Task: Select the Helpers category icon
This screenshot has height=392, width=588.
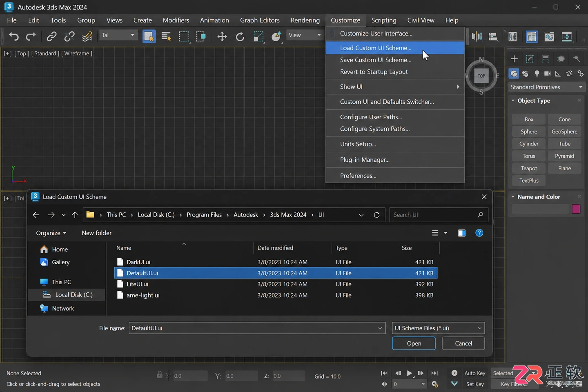Action: (558, 73)
